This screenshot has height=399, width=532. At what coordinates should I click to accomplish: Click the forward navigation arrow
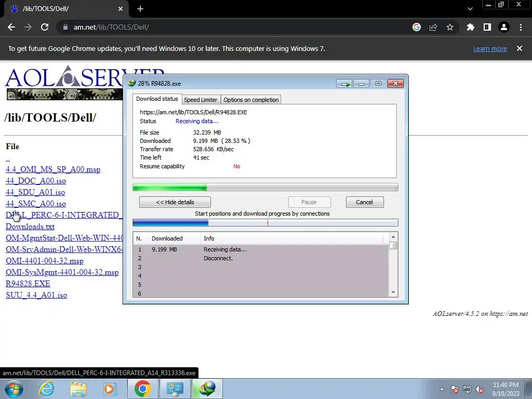coord(28,27)
